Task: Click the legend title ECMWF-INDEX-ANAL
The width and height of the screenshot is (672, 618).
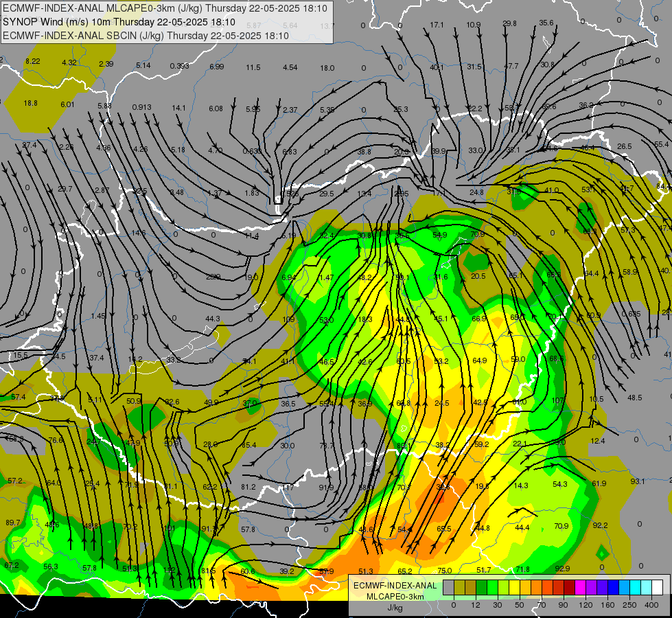Action: (395, 586)
